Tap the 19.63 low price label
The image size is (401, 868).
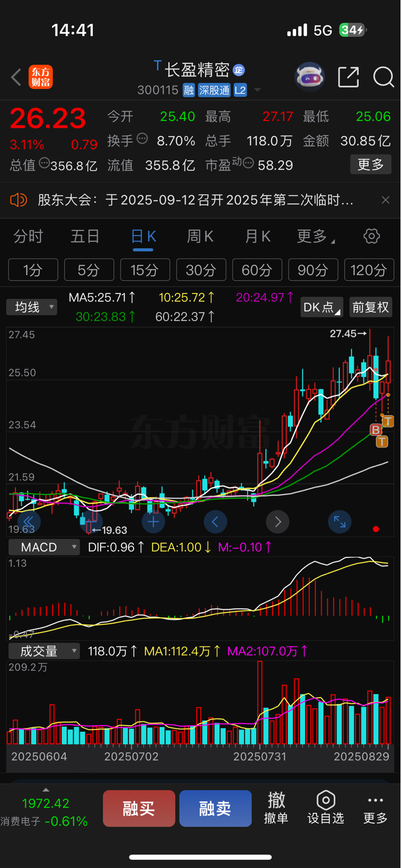[x=110, y=530]
